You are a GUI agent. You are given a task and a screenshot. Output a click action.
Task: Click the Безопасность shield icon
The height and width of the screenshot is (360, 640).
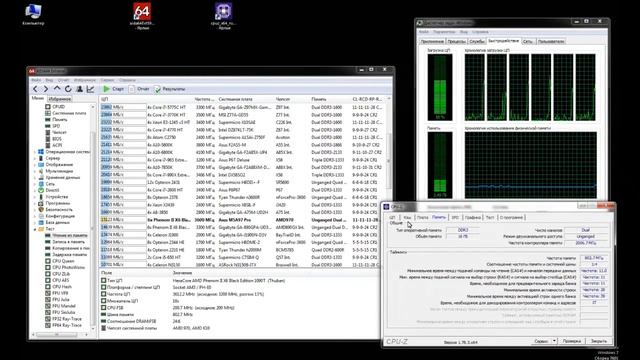[41, 209]
